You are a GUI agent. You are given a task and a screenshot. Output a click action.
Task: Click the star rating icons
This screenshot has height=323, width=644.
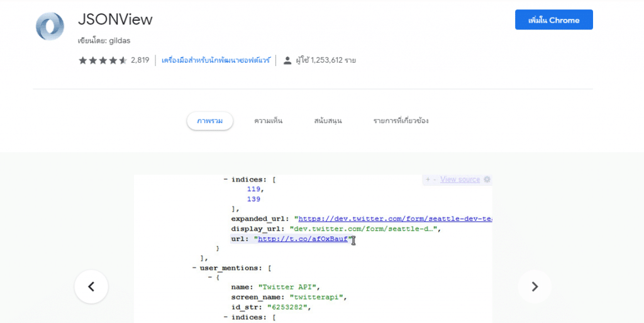103,60
